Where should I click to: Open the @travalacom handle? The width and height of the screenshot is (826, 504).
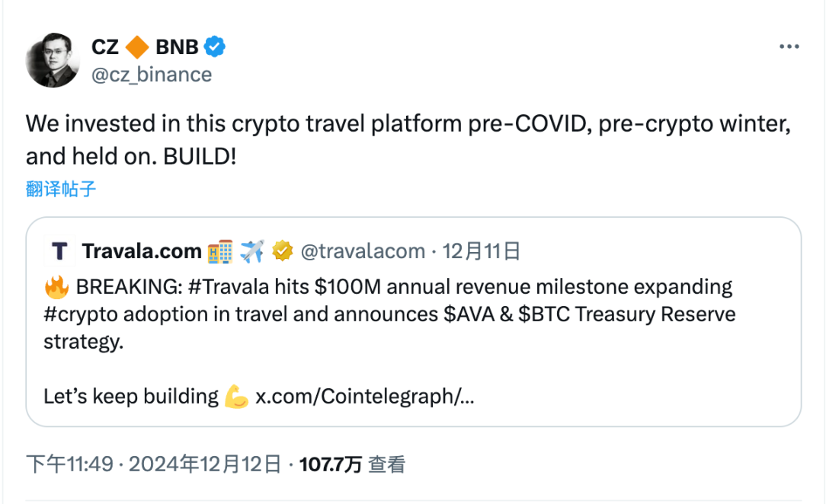pyautogui.click(x=363, y=251)
